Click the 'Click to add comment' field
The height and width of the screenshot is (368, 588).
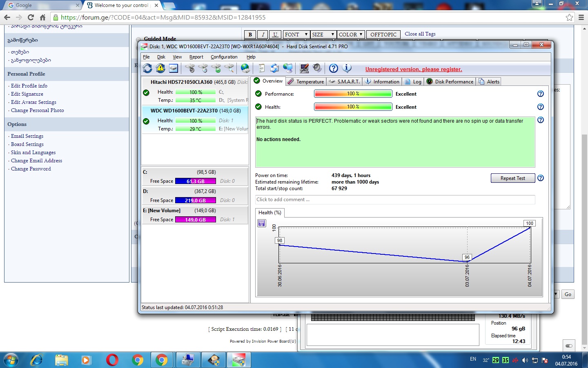[x=394, y=200]
